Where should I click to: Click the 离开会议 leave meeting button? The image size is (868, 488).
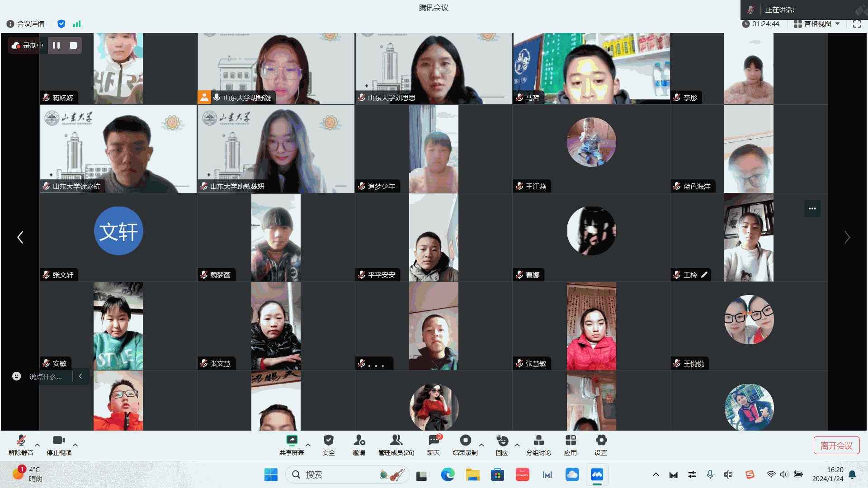(x=836, y=446)
